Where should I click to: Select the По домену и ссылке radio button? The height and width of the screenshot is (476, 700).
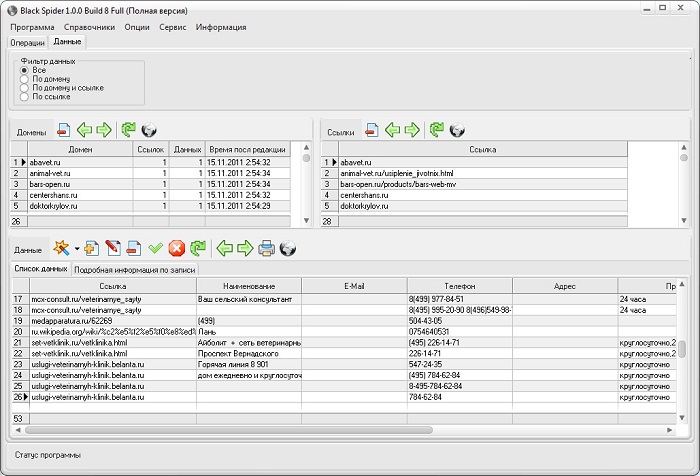tap(24, 88)
